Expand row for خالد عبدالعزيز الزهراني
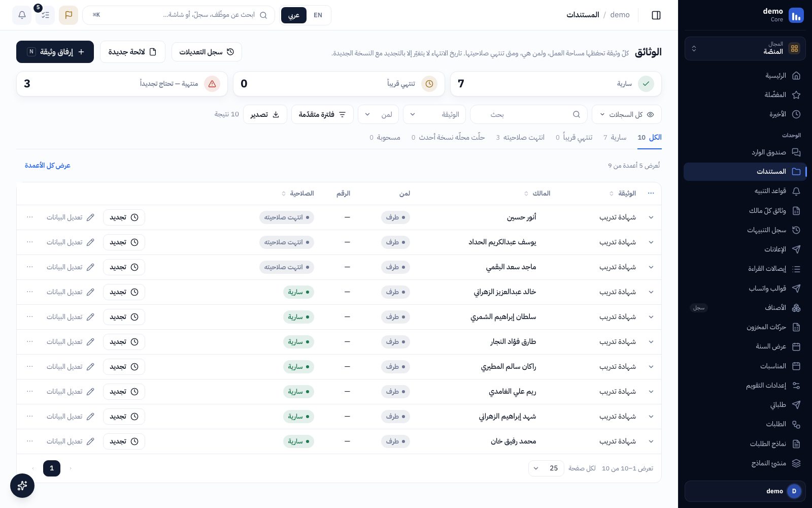Screen dimensions: 812x508 pyautogui.click(x=651, y=292)
